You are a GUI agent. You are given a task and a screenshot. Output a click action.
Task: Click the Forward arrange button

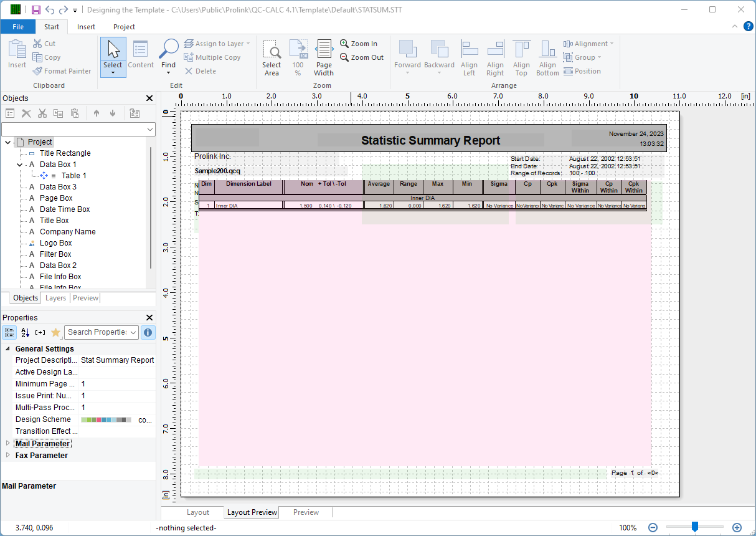tap(407, 57)
